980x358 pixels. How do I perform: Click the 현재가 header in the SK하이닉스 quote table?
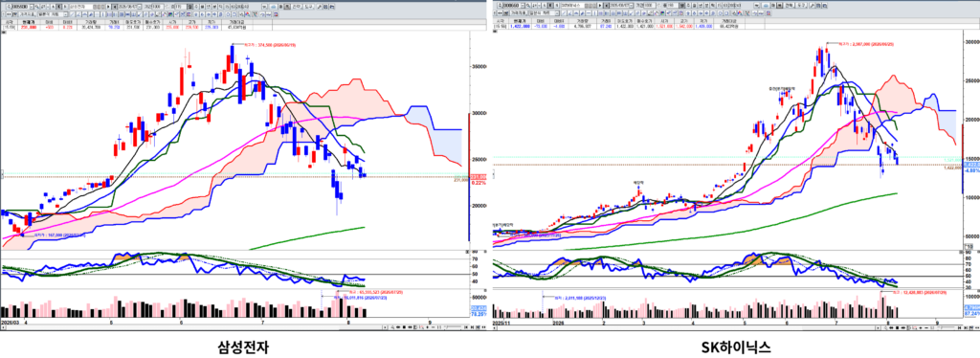[520, 21]
